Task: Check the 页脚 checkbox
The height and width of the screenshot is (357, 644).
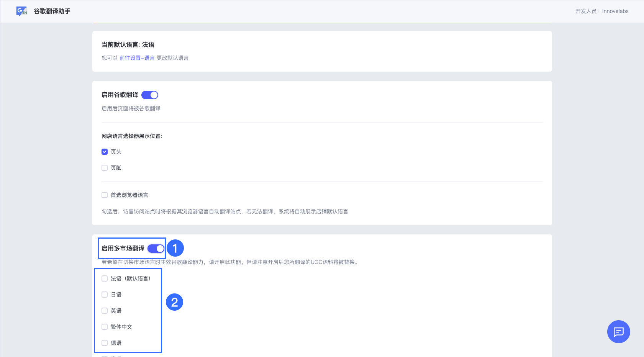Action: (x=105, y=168)
